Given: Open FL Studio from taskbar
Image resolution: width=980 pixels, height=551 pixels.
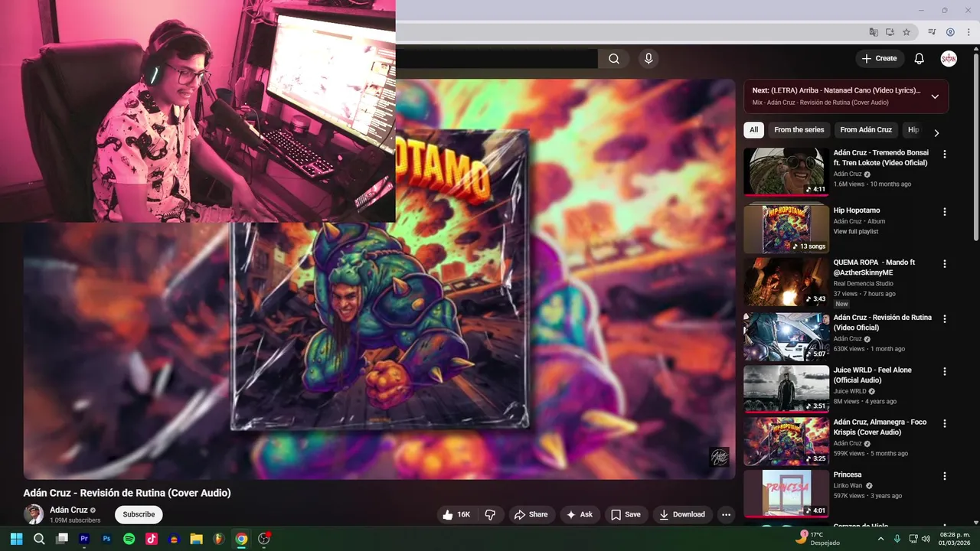Looking at the screenshot, I should 218,539.
